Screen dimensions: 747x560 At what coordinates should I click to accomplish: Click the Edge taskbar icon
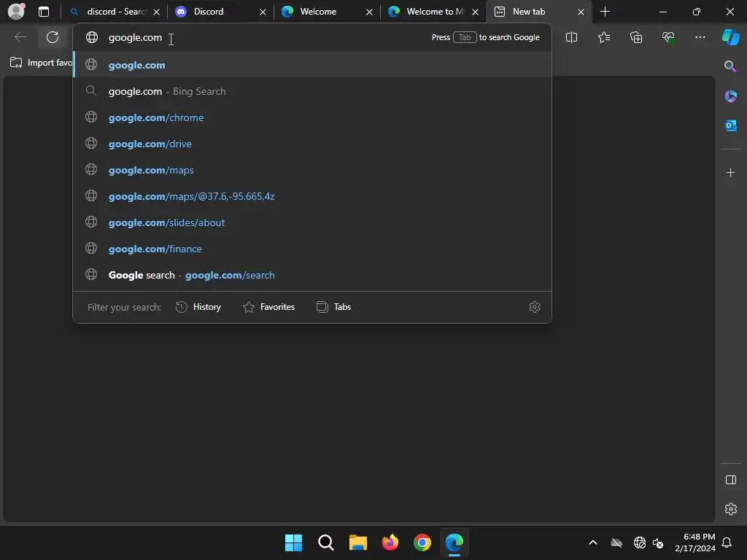[454, 542]
